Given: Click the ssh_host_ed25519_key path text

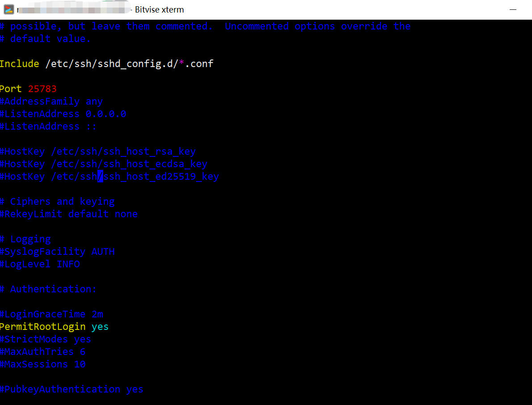Looking at the screenshot, I should tap(135, 177).
